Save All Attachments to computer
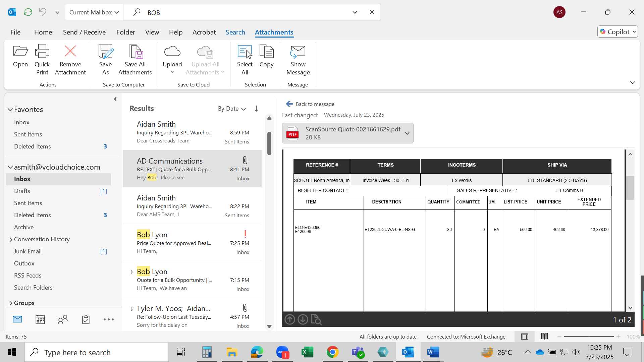 tap(135, 60)
